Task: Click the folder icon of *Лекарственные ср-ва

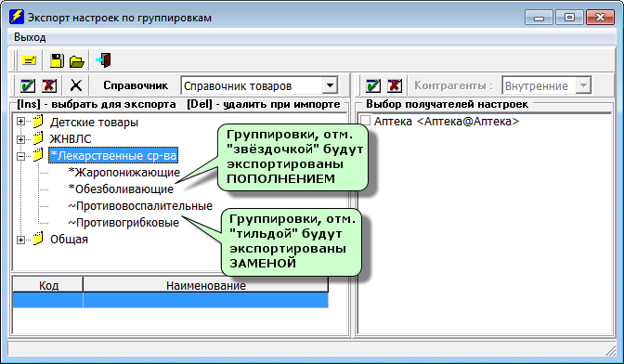Action: coord(38,155)
